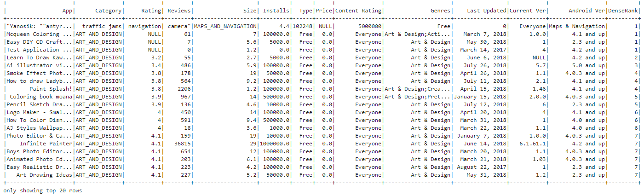Select the '5.0 and up' Android version

(589, 65)
